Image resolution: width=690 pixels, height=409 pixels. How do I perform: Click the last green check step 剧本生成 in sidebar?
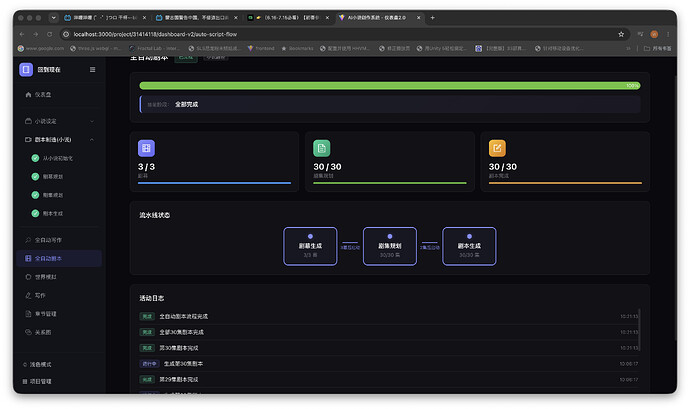click(x=35, y=214)
